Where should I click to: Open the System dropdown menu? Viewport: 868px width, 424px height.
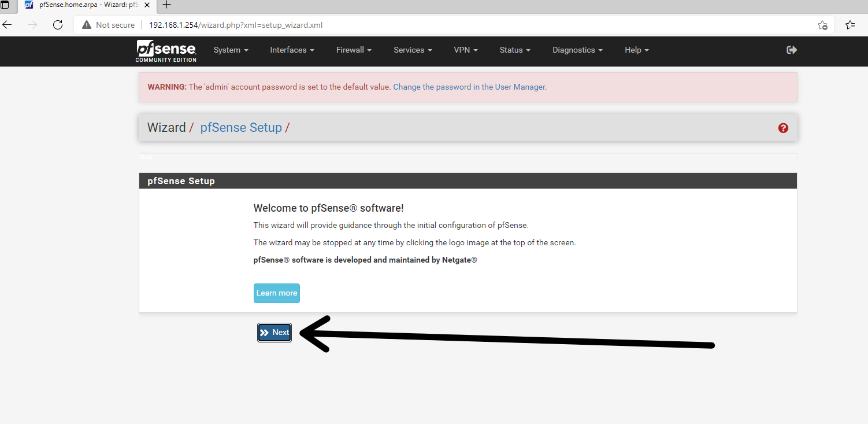tap(231, 50)
